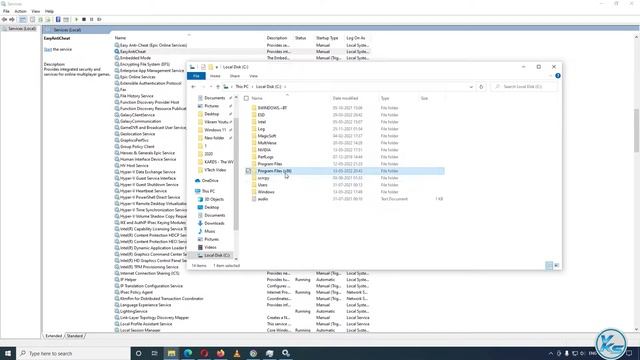The image size is (640, 360).
Task: Sort files by the Date modified column
Action: click(x=345, y=98)
